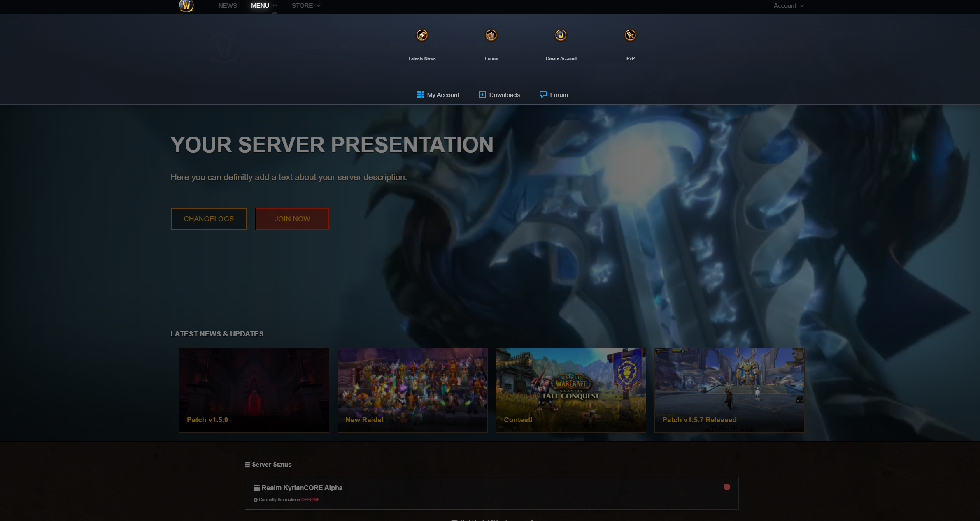Viewport: 980px width, 521px height.
Task: Click the WoW logo in the top bar
Action: click(186, 5)
